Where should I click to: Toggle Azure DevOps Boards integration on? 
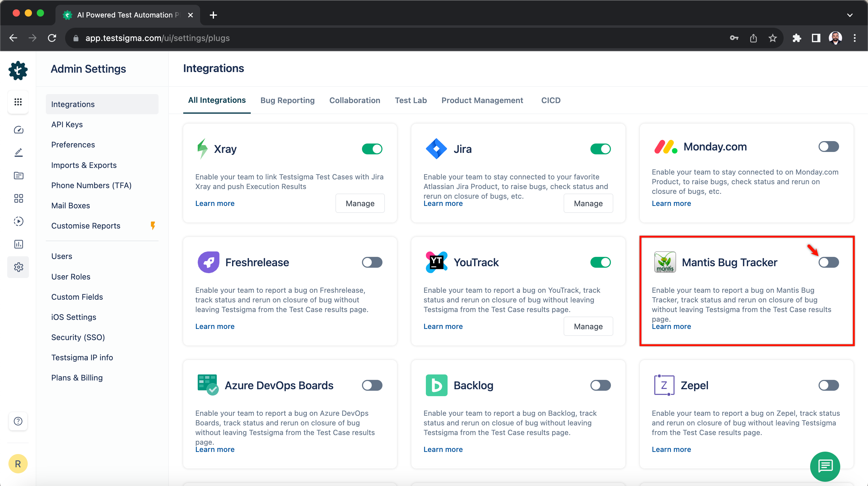[372, 385]
